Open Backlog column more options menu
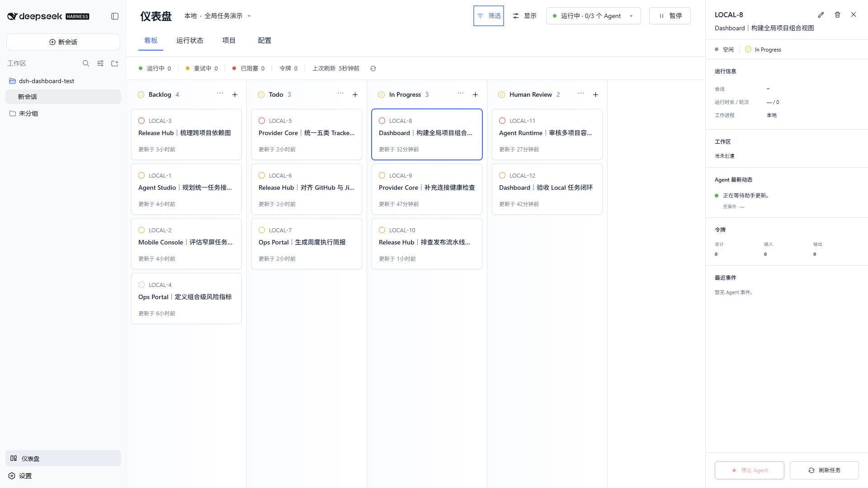This screenshot has width=868, height=488. pyautogui.click(x=220, y=94)
